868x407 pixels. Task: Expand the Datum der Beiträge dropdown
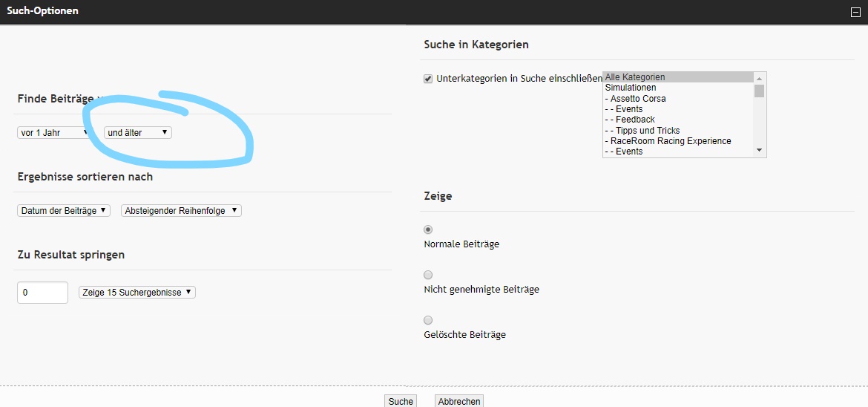[64, 211]
